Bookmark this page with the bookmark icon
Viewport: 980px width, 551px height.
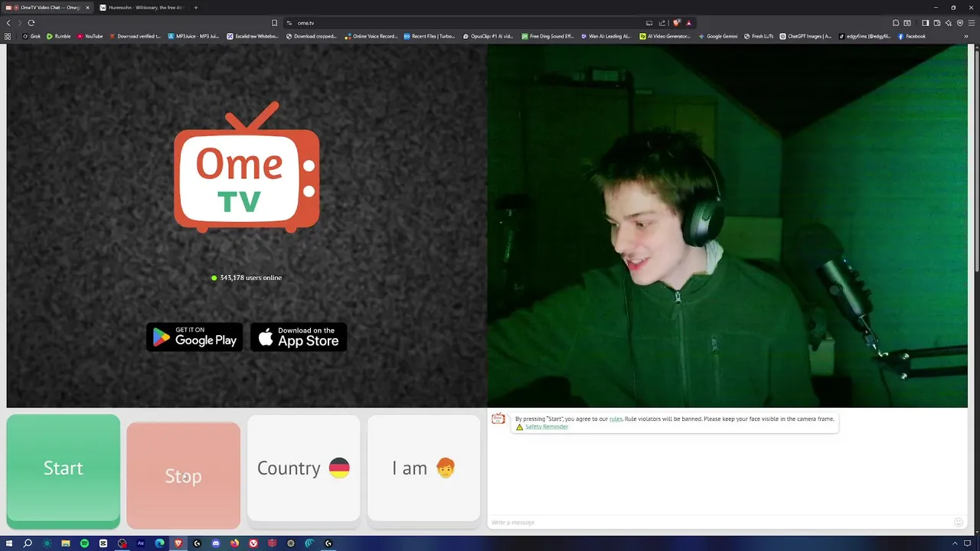[x=274, y=23]
